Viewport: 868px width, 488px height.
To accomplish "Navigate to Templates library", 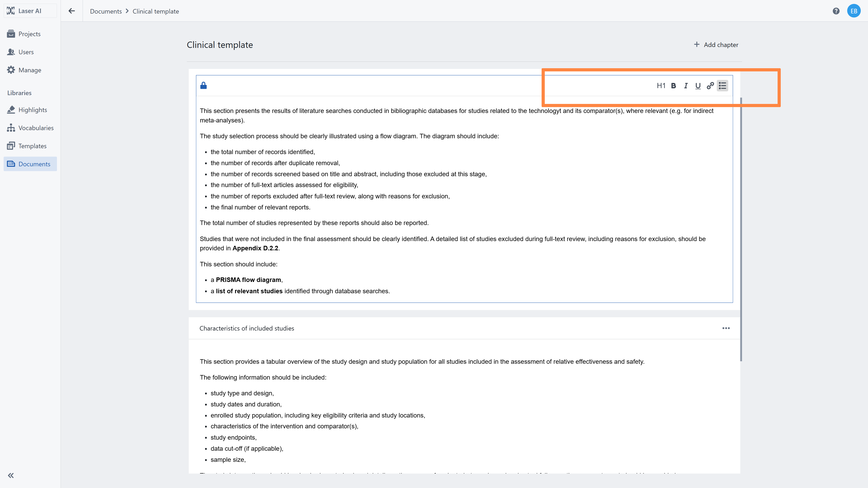I will 32,146.
